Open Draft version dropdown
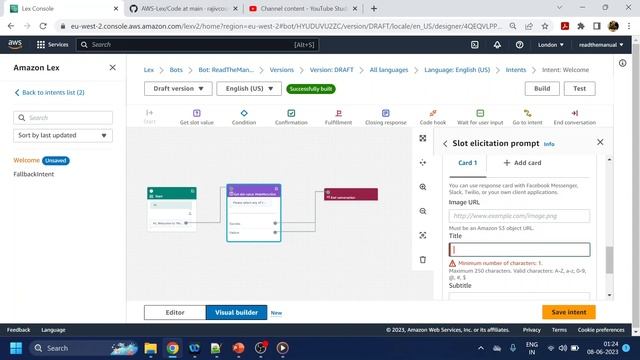Image resolution: width=640 pixels, height=360 pixels. coord(178,89)
